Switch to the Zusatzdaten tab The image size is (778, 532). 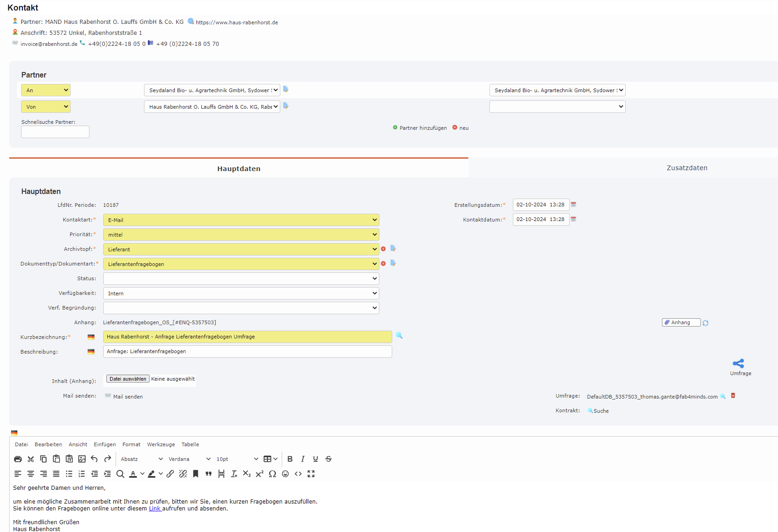tap(687, 168)
